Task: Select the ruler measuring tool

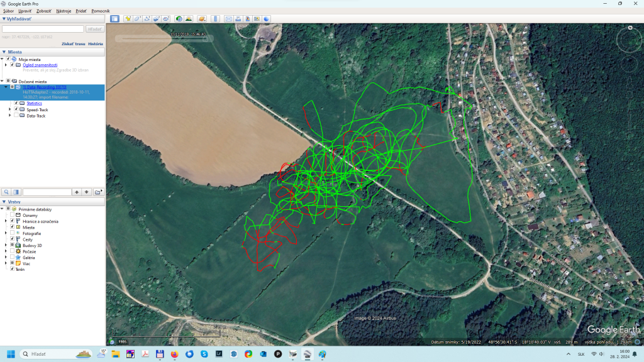Action: click(x=215, y=19)
